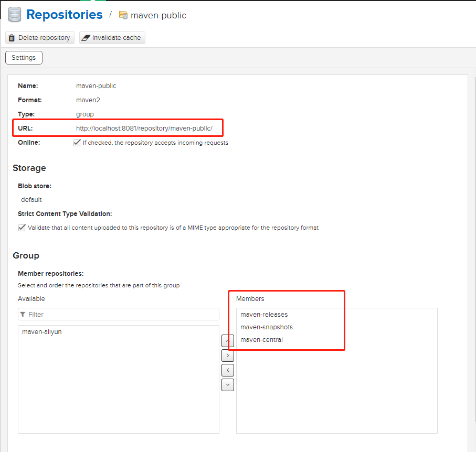Viewport: 476px width, 452px height.
Task: Go back to Repositories via breadcrumb heading
Action: click(x=64, y=15)
